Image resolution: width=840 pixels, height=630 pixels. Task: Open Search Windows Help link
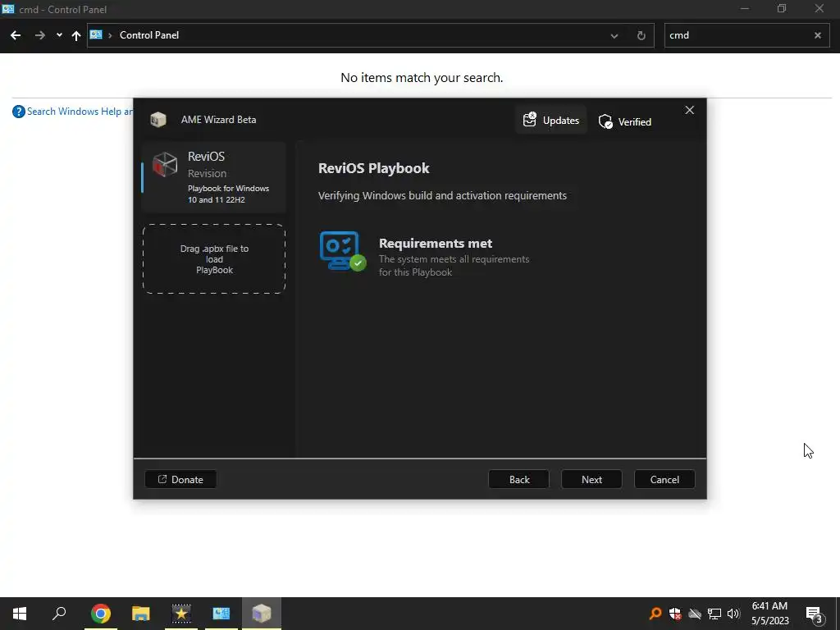coord(80,112)
